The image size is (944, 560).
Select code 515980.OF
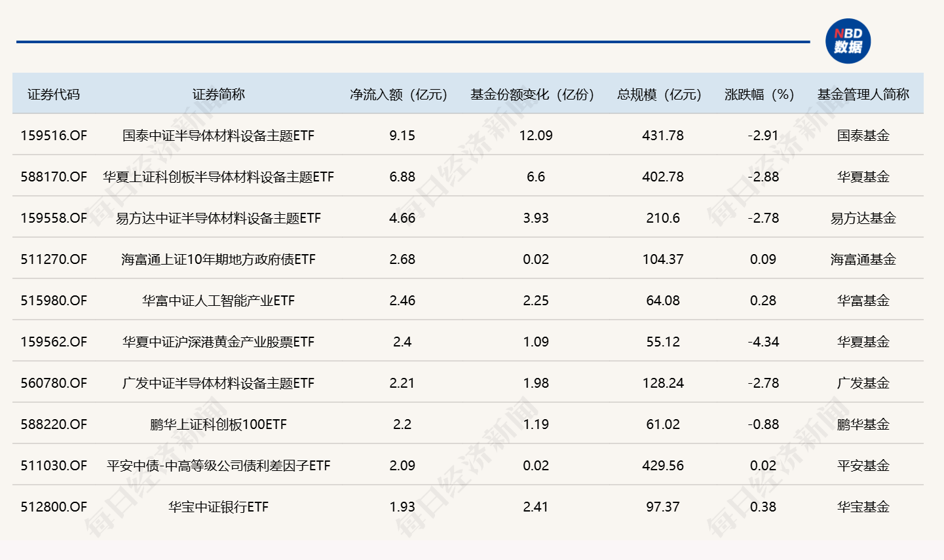pos(54,301)
